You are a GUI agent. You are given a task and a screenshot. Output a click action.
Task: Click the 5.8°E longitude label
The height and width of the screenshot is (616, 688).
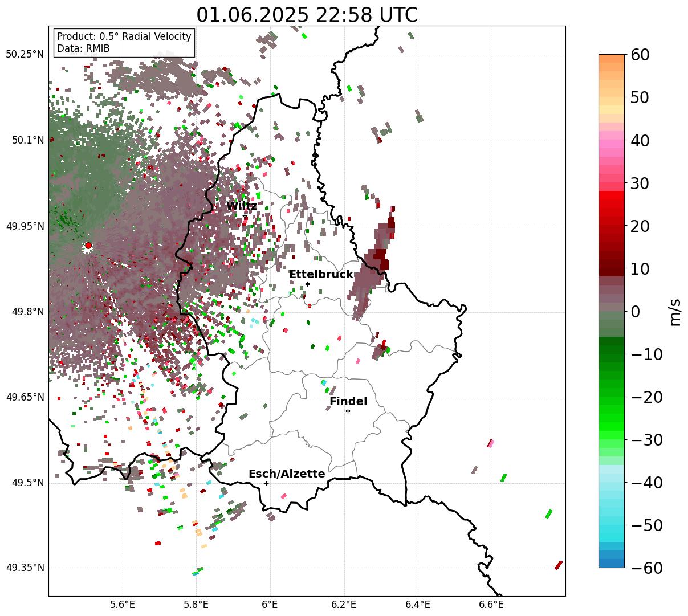point(196,605)
